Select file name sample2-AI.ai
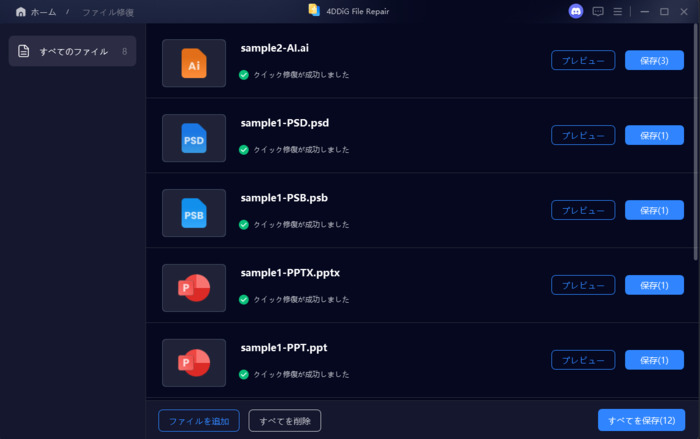This screenshot has width=700, height=439. [275, 48]
